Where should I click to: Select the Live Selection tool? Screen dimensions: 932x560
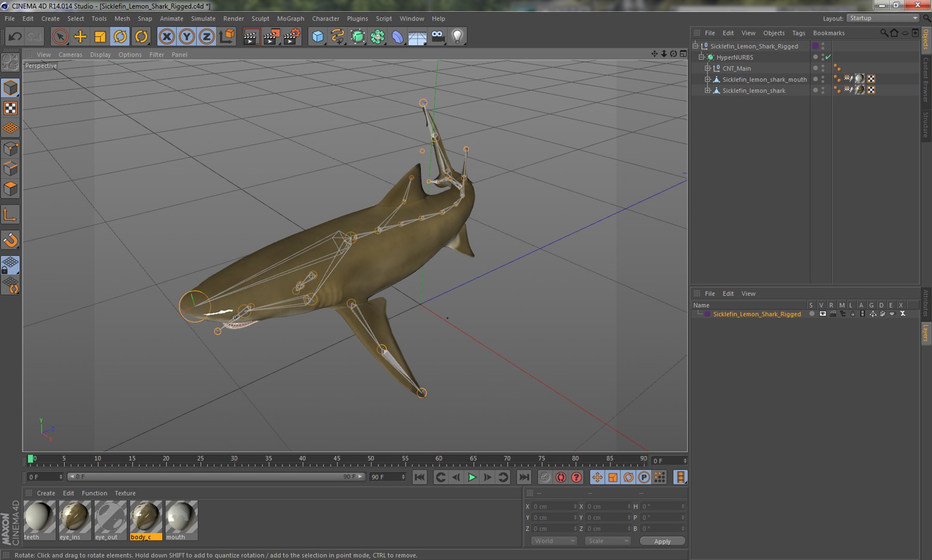[x=60, y=36]
